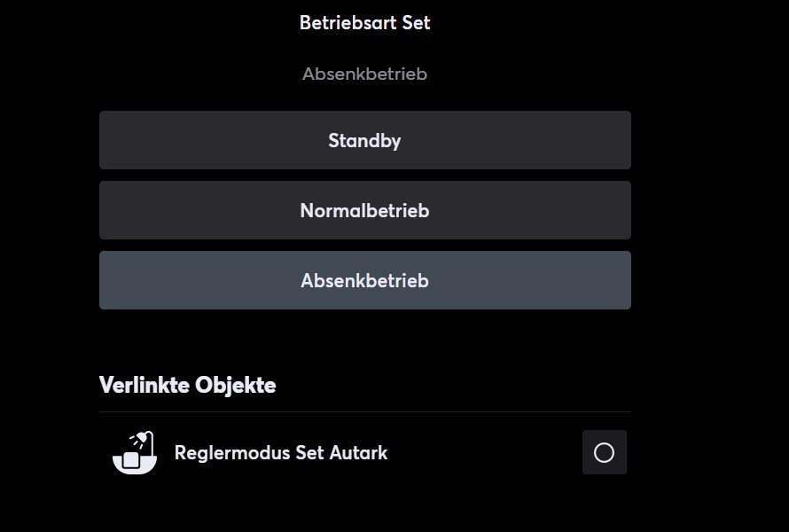Click the Betriebsart Set title
Screen dimensions: 789x532
click(x=364, y=23)
